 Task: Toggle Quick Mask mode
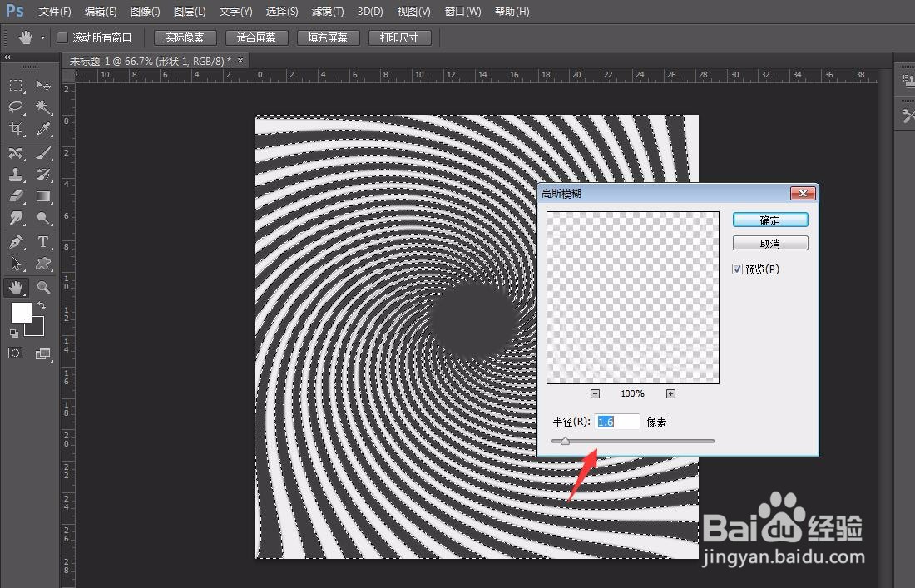(x=16, y=353)
